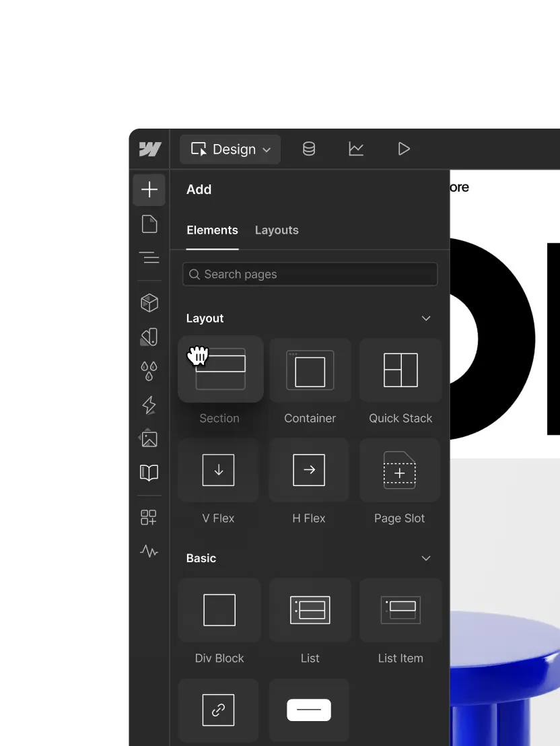Image resolution: width=560 pixels, height=746 pixels.
Task: Collapse the Layout section chevron
Action: (x=425, y=318)
